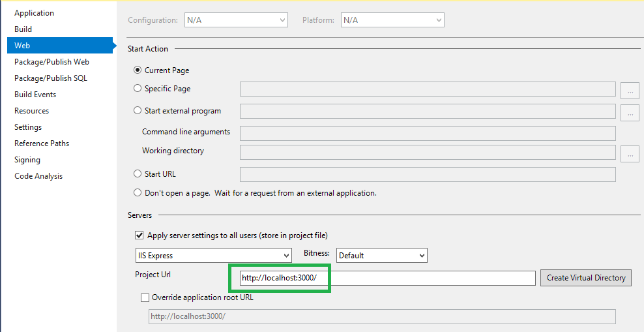
Task: Uncheck Apply server settings to all users
Action: [139, 235]
